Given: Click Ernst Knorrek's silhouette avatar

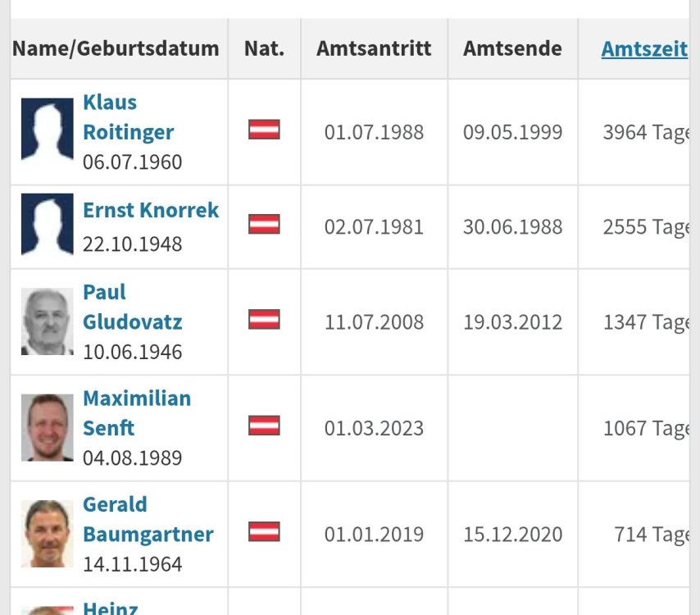Looking at the screenshot, I should pyautogui.click(x=48, y=225).
